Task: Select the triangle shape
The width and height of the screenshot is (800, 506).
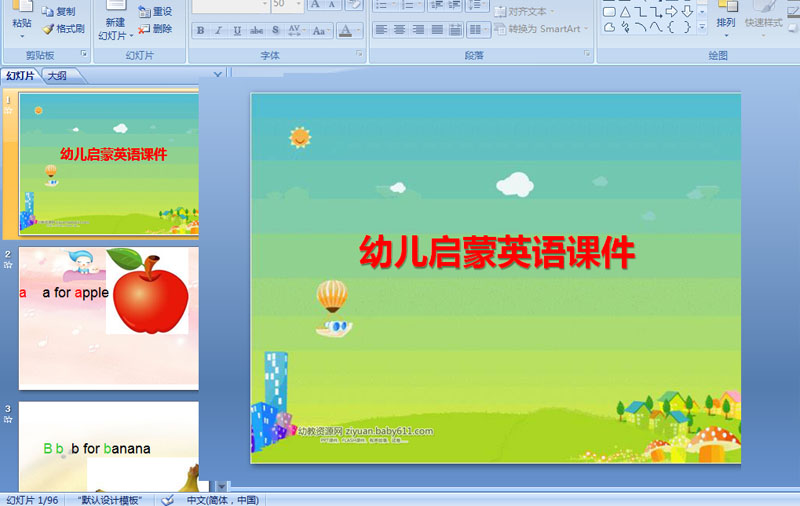Action: point(625,12)
